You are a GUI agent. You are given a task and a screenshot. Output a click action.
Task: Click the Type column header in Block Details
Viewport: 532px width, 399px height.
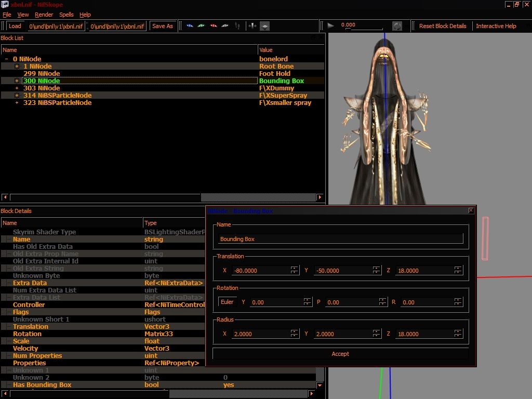click(174, 223)
